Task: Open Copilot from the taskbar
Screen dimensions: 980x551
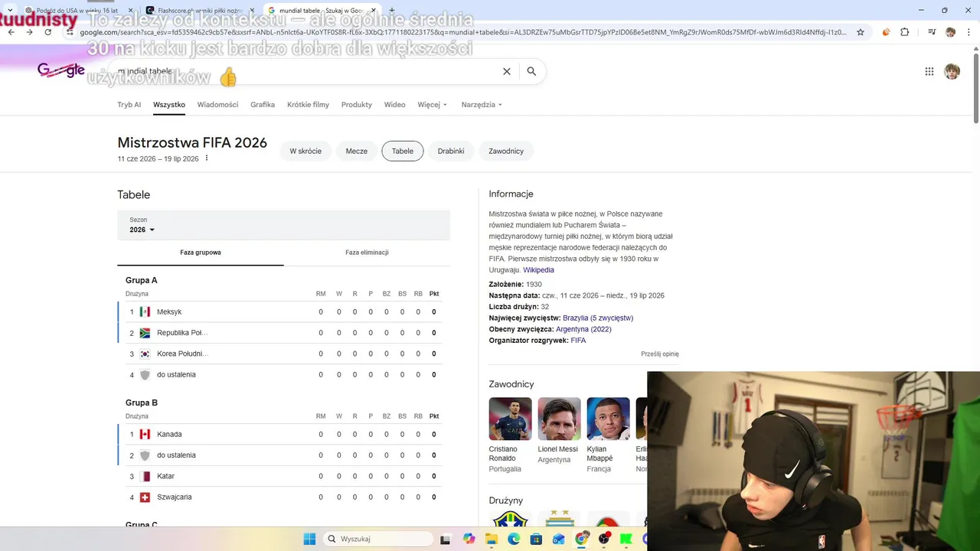Action: click(469, 539)
